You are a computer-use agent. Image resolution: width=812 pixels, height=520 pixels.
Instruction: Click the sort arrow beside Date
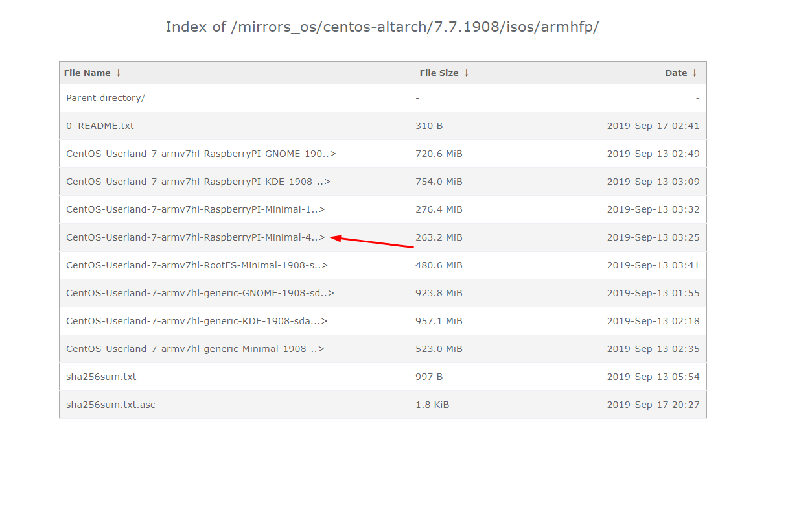pyautogui.click(x=694, y=73)
